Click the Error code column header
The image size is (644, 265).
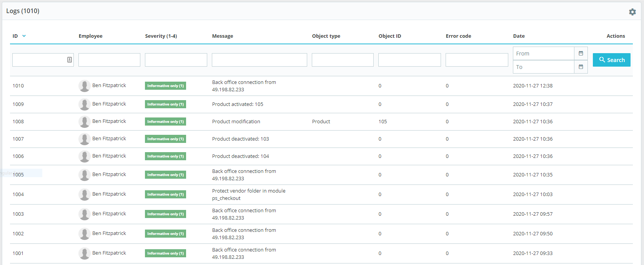[458, 36]
